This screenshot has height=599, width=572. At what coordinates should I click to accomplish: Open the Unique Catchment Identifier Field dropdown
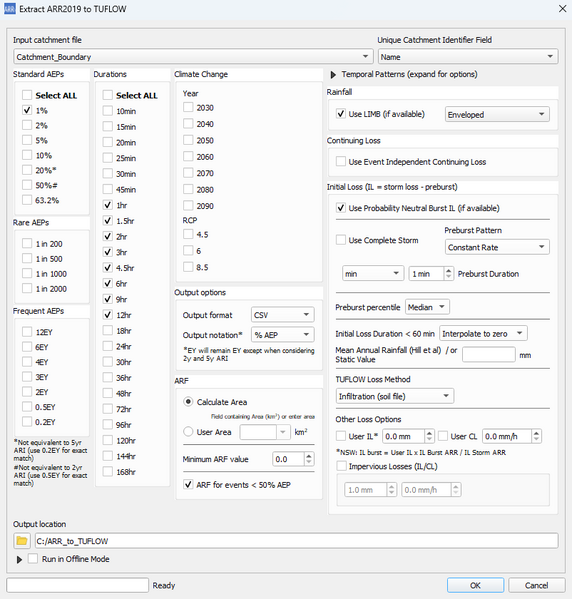(x=468, y=57)
